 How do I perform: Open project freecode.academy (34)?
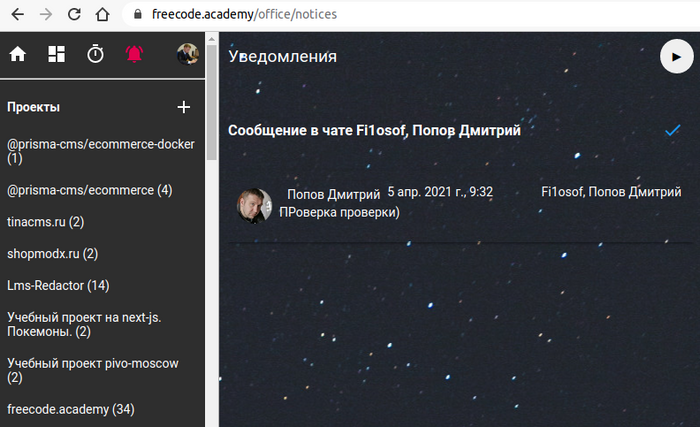[71, 409]
